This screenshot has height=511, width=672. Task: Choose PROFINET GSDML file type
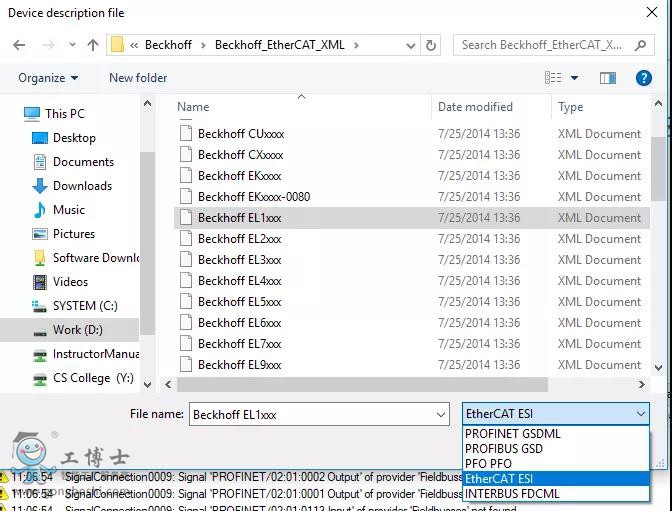tap(513, 434)
